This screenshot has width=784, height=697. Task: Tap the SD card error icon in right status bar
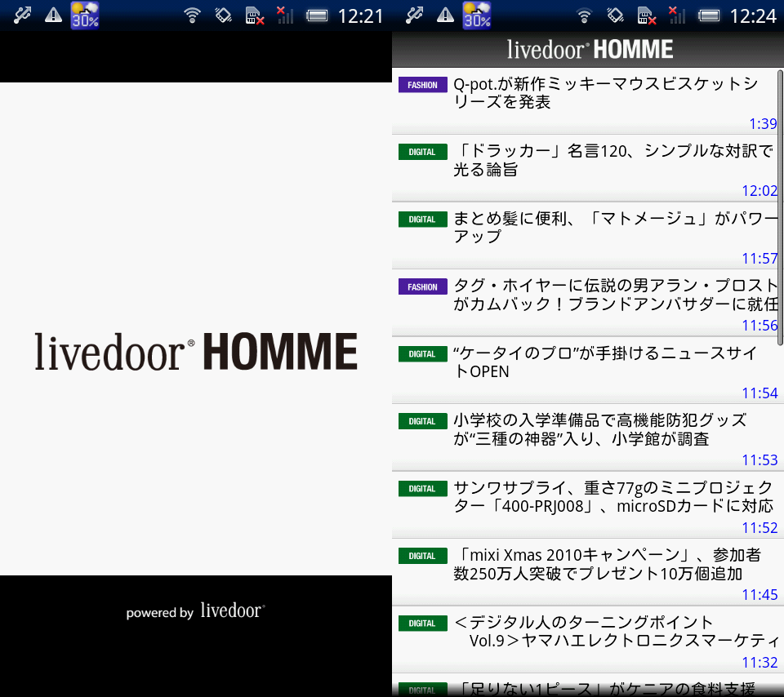click(647, 16)
